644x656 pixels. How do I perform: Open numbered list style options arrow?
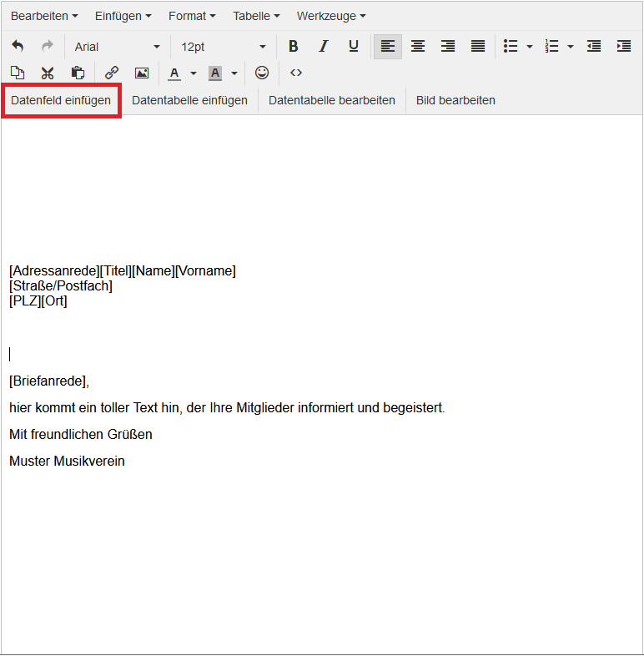(x=571, y=47)
